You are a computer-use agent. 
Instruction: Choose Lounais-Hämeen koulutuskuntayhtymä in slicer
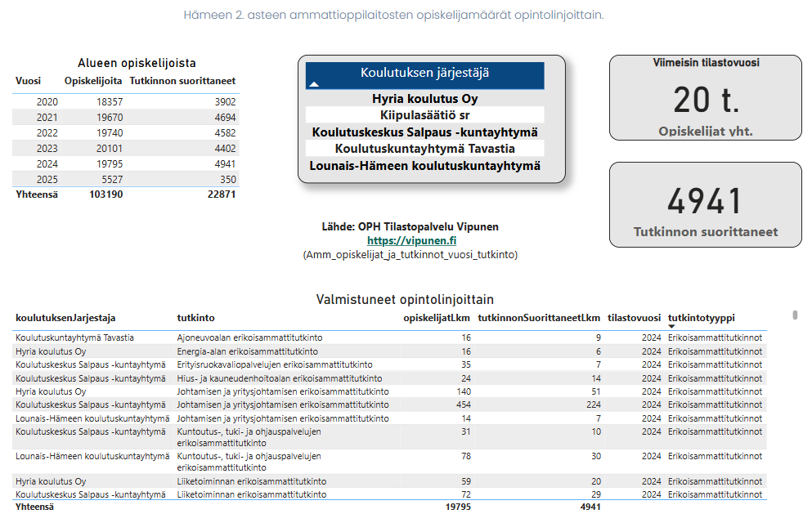click(424, 165)
